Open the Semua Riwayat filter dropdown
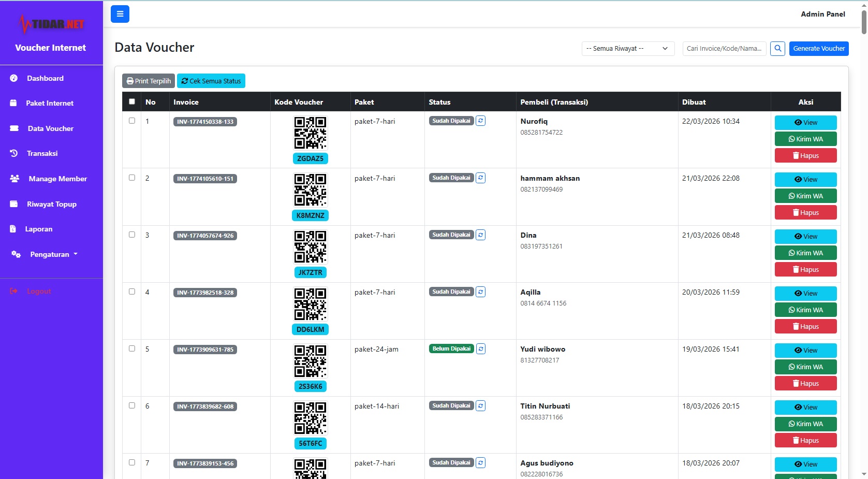Viewport: 868px width, 479px height. click(628, 48)
